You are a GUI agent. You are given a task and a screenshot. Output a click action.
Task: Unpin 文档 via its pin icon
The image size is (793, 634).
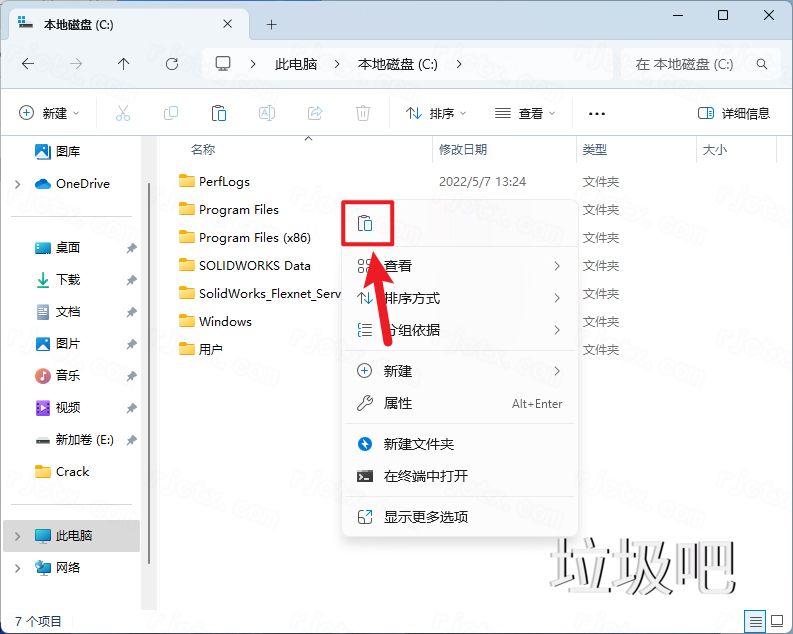131,312
